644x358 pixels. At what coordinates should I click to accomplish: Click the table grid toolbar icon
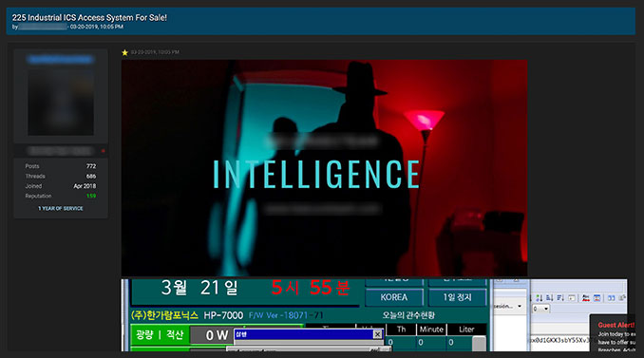pos(597,297)
